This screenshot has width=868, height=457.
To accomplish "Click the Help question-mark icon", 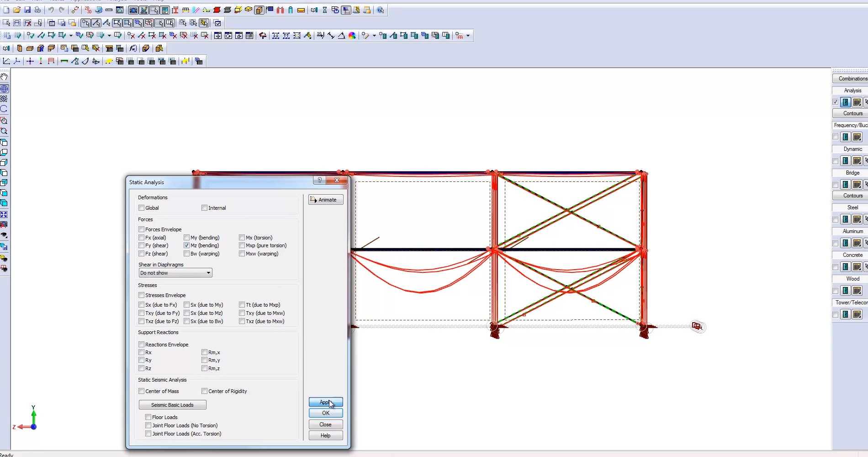I will (x=381, y=10).
